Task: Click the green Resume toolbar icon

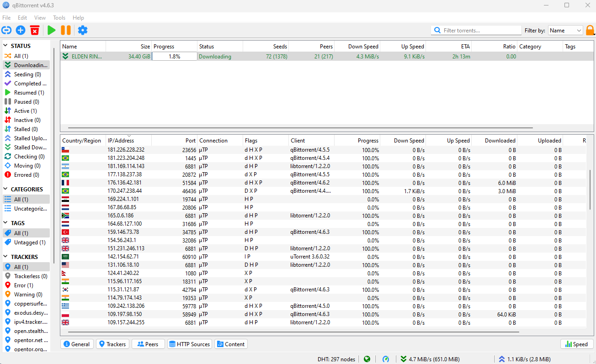Action: 52,30
